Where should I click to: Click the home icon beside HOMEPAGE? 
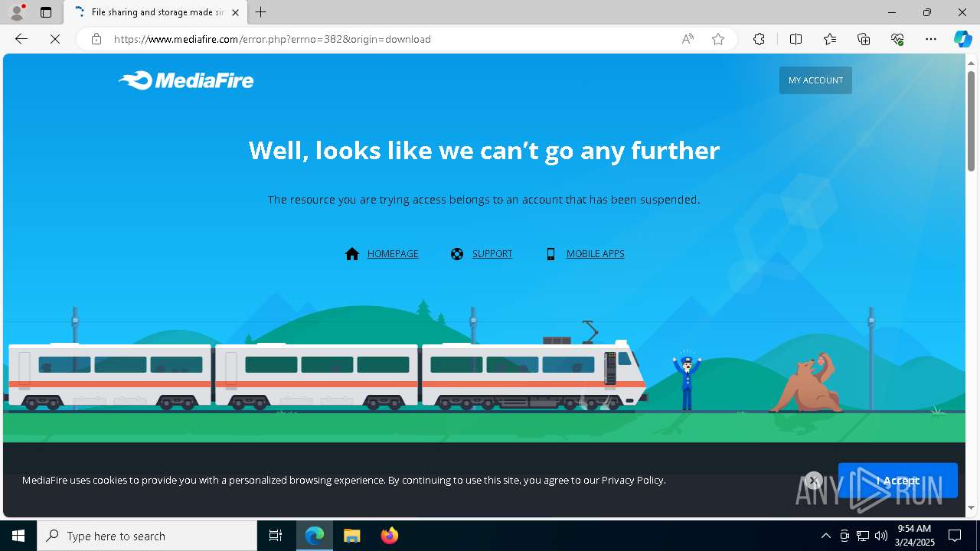tap(352, 254)
